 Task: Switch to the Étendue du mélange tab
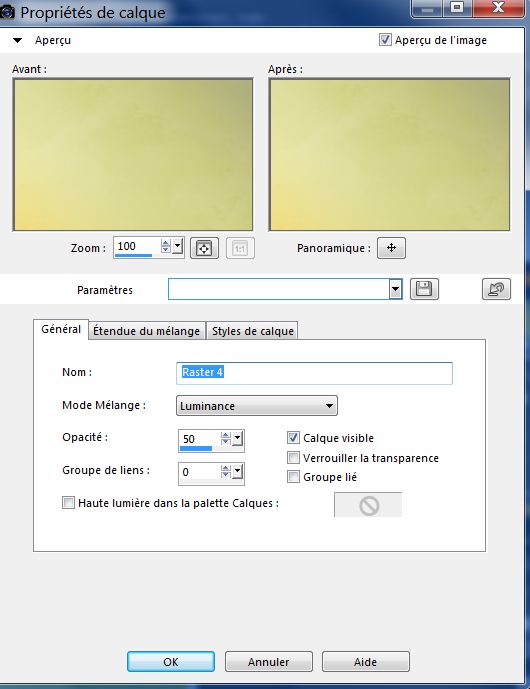coord(146,331)
